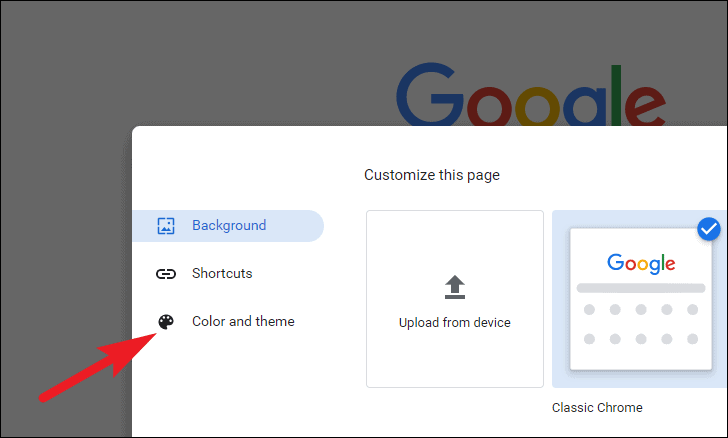Click the upload arrow icon

455,287
